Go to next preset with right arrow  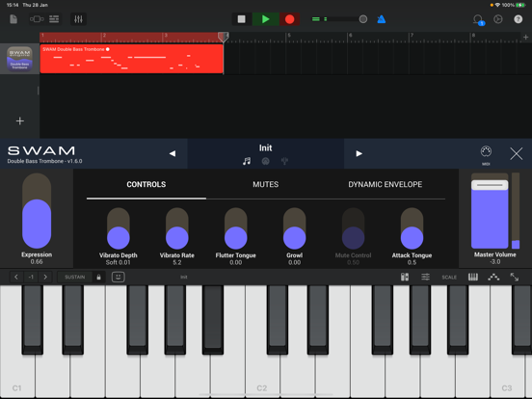pyautogui.click(x=359, y=153)
